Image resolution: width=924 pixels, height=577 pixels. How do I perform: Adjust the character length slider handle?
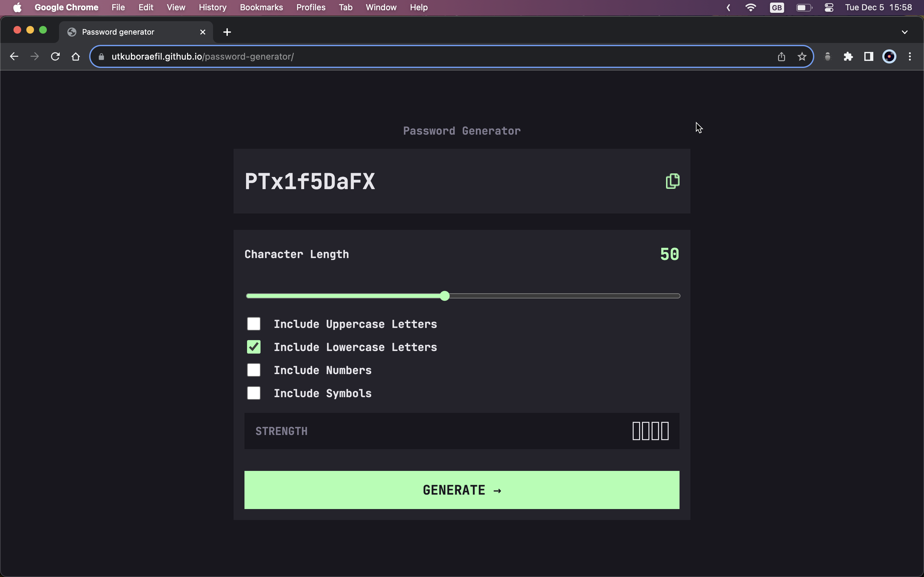coord(445,295)
